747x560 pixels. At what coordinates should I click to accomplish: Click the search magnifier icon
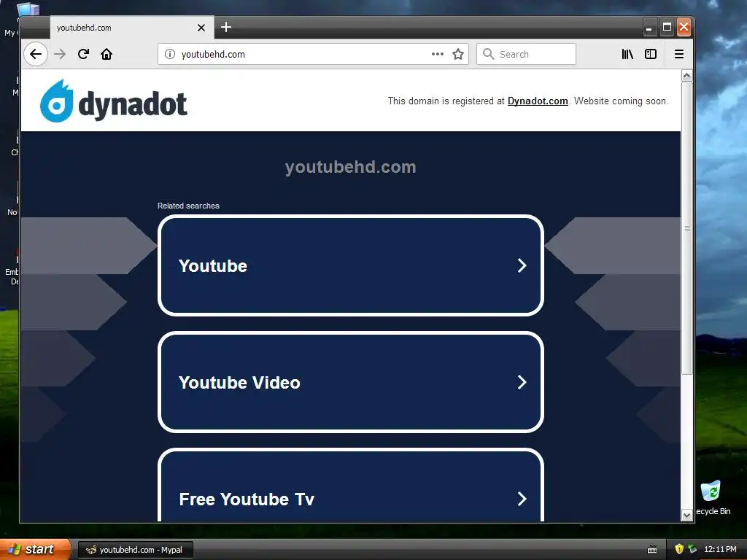[488, 54]
